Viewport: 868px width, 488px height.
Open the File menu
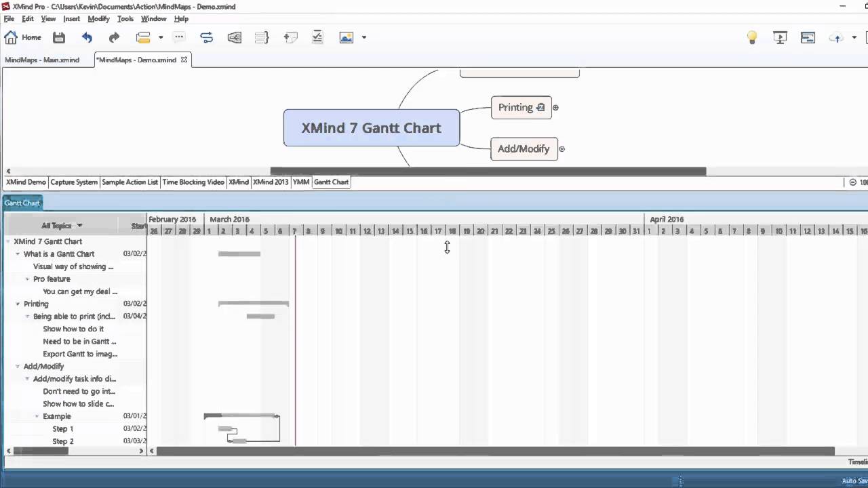pos(9,19)
